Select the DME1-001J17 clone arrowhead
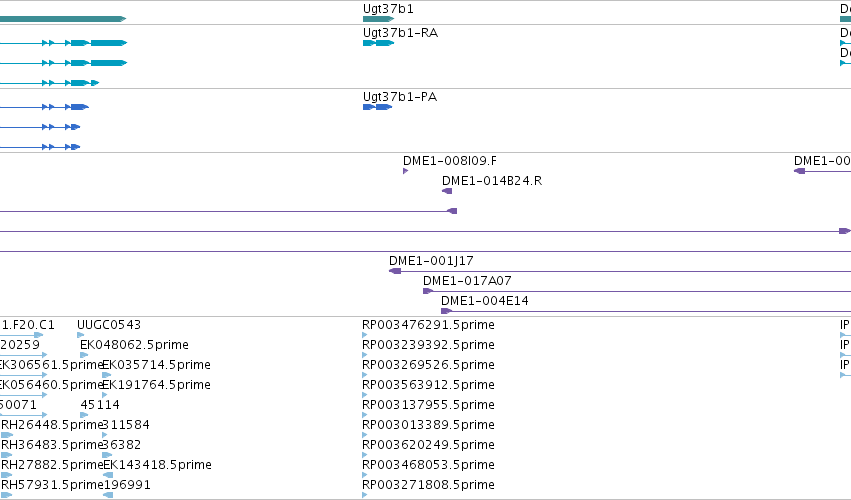 (x=395, y=271)
